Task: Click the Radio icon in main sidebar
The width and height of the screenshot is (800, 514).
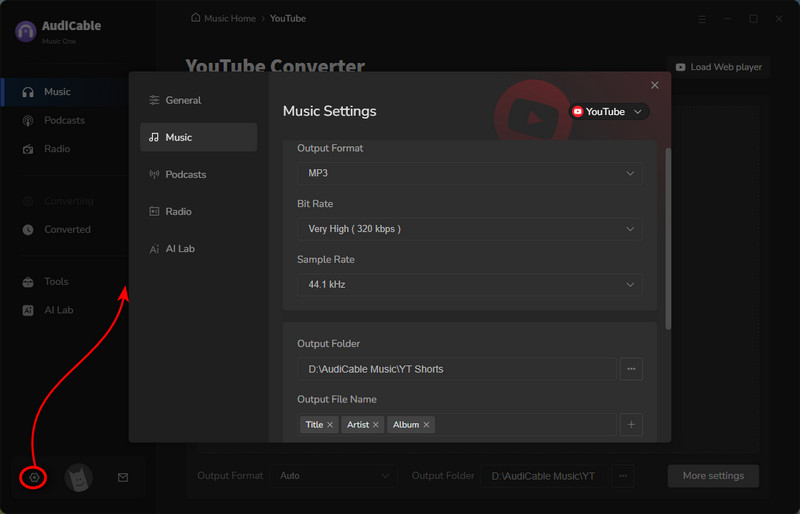Action: click(x=28, y=149)
